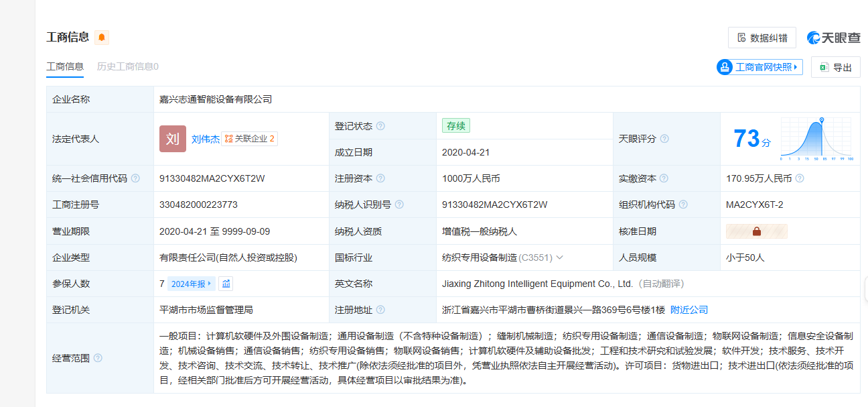Image resolution: width=868 pixels, height=407 pixels.
Task: Click the 存续 status badge
Action: point(456,125)
